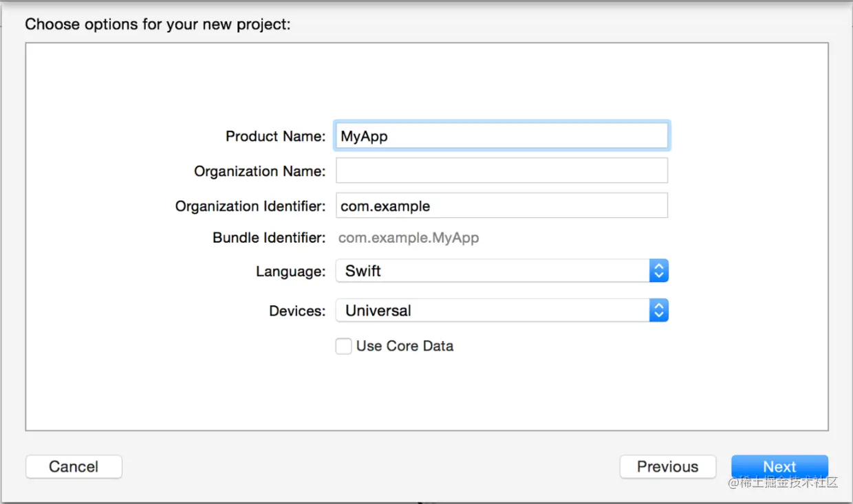Click the Language popup blue arrow stepper

(x=658, y=271)
